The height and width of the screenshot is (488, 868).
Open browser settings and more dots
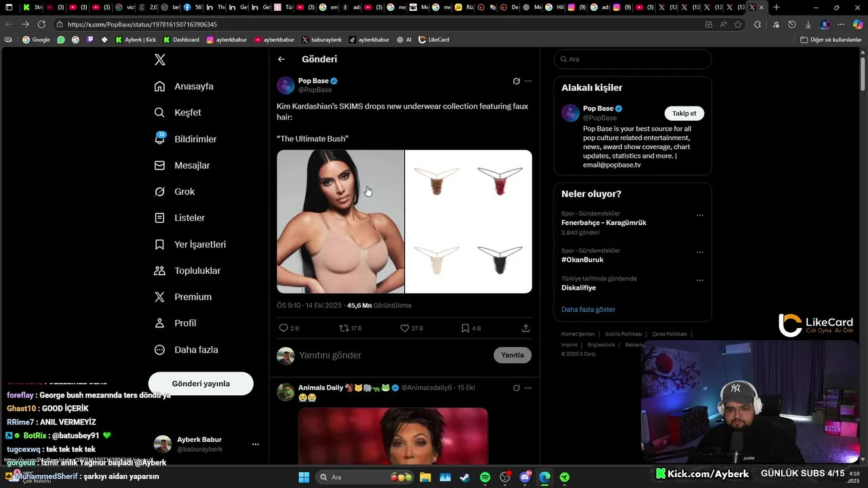841,24
